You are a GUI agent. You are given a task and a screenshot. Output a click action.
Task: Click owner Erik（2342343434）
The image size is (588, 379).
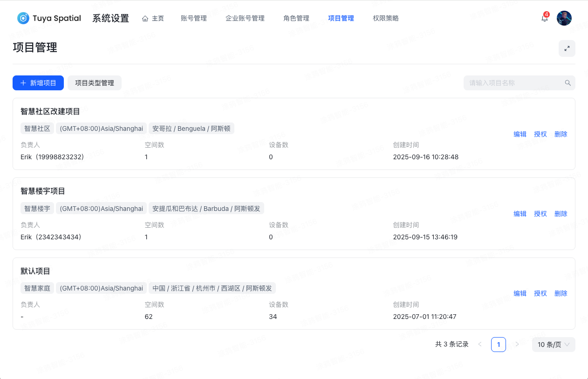pos(53,237)
